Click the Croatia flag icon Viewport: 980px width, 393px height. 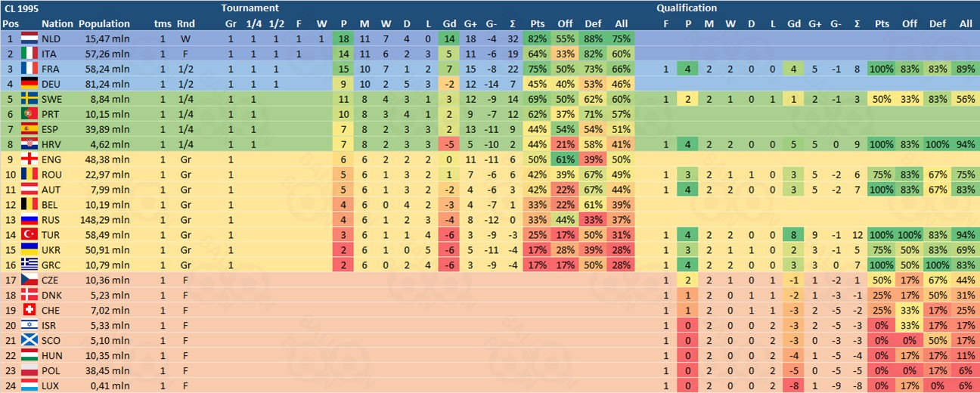[29, 144]
